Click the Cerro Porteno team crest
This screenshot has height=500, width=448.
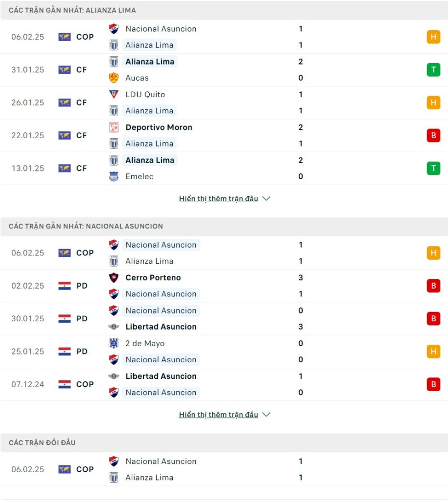coord(114,278)
